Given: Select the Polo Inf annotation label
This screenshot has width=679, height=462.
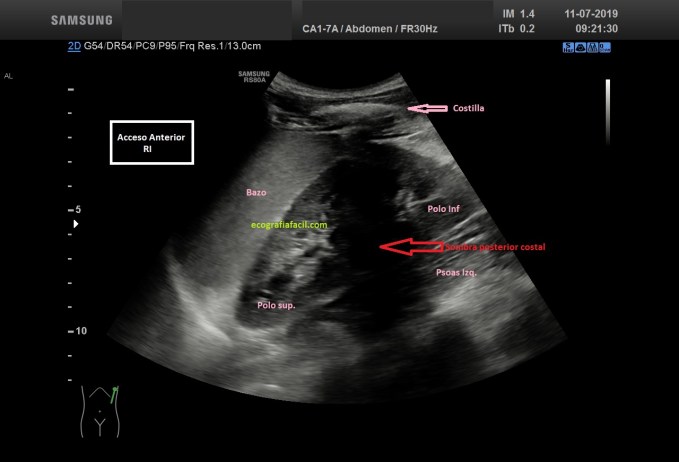Looking at the screenshot, I should pos(444,209).
